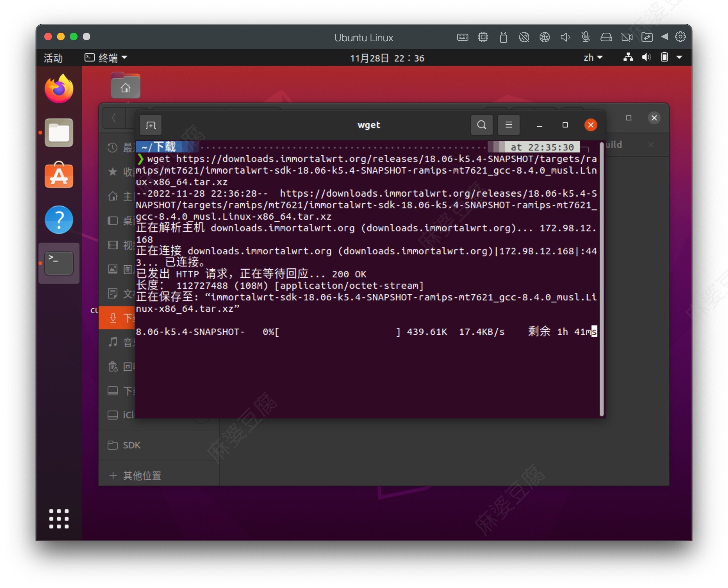Go back in the Files window
The image size is (728, 588).
coord(114,118)
